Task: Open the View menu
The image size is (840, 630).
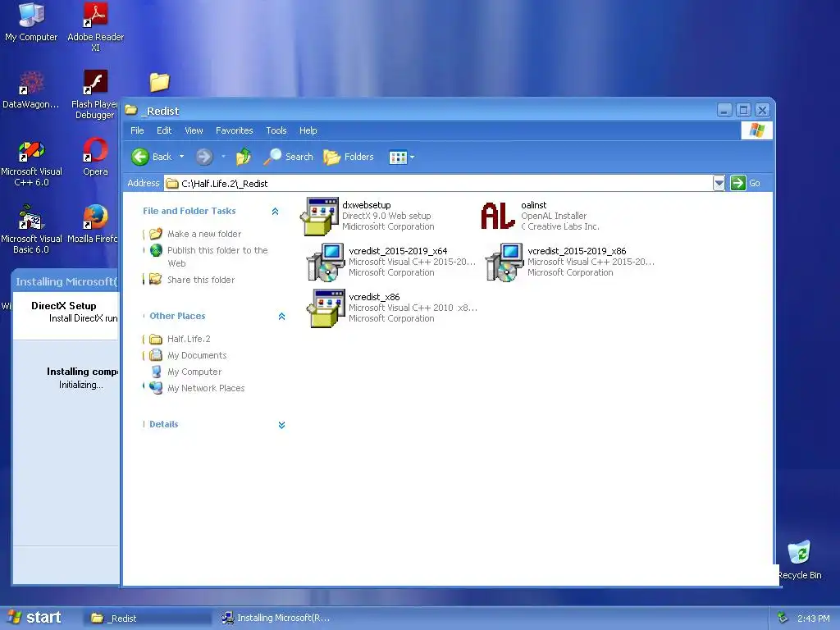Action: [194, 130]
